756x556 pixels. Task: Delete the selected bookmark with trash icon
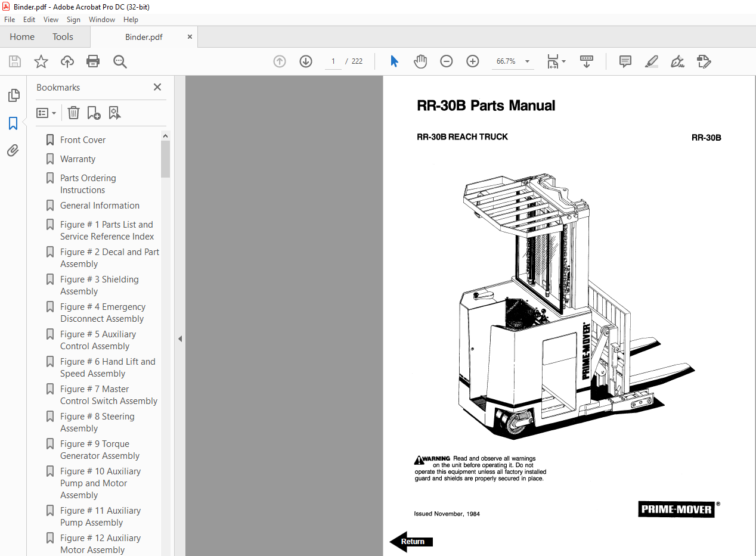73,113
